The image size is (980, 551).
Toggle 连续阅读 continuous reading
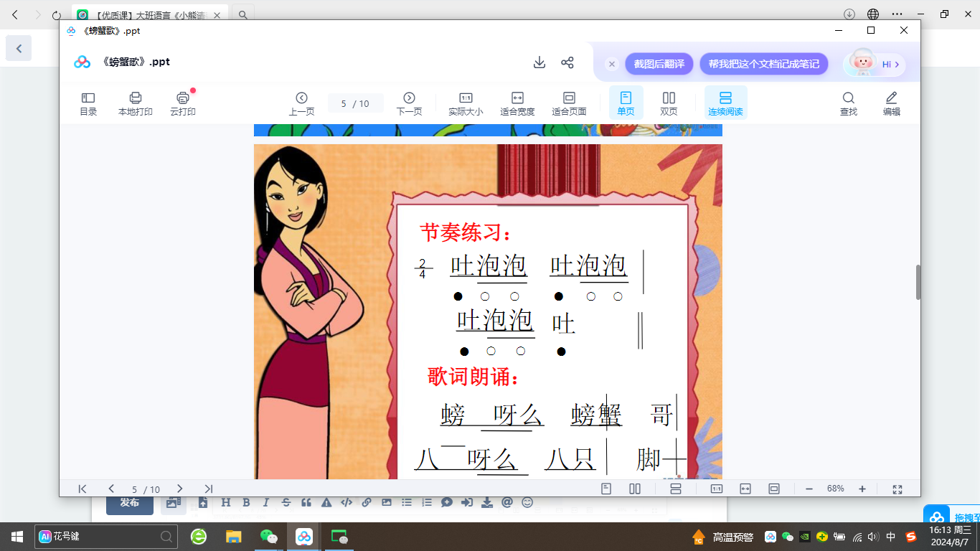click(725, 103)
